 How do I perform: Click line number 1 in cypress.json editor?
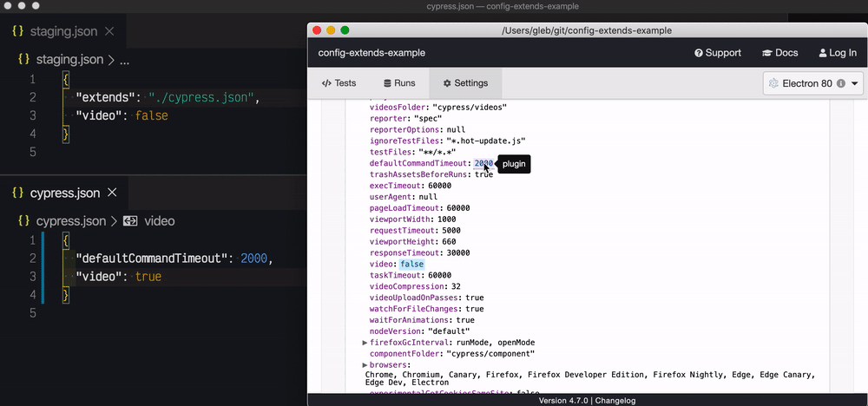coord(33,240)
